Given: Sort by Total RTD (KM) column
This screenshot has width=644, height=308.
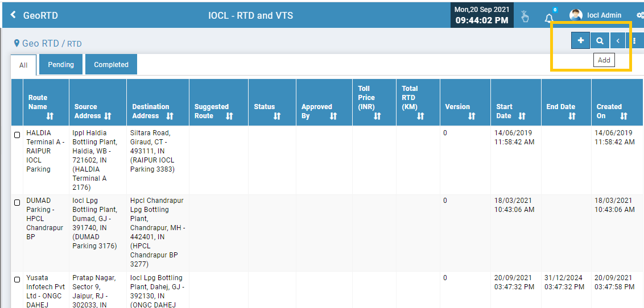Looking at the screenshot, I should coord(420,116).
